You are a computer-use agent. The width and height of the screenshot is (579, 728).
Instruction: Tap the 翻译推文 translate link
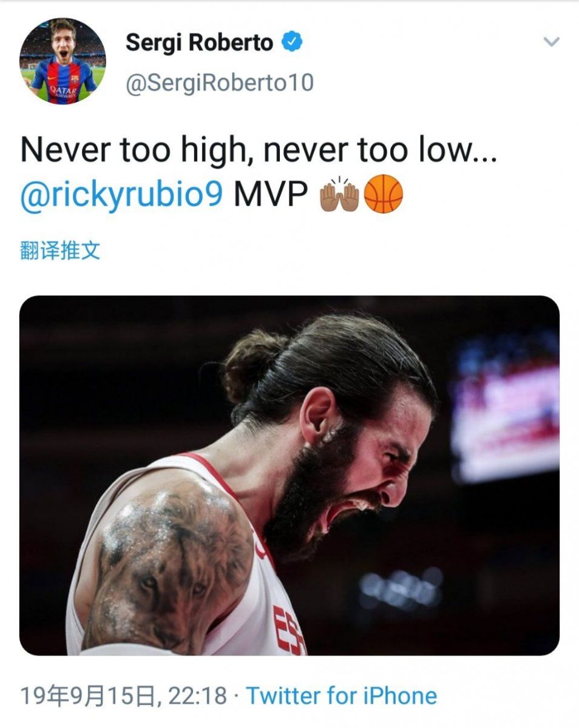coord(60,251)
